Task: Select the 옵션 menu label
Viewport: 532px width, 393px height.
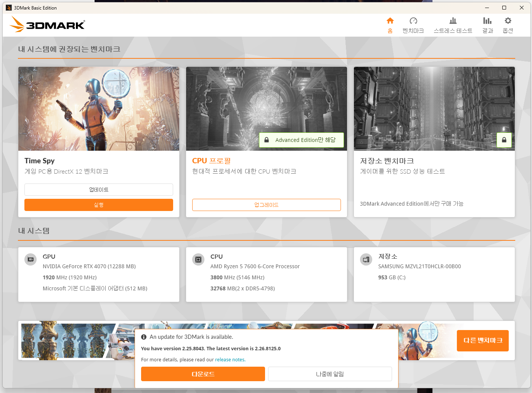Action: pyautogui.click(x=508, y=31)
